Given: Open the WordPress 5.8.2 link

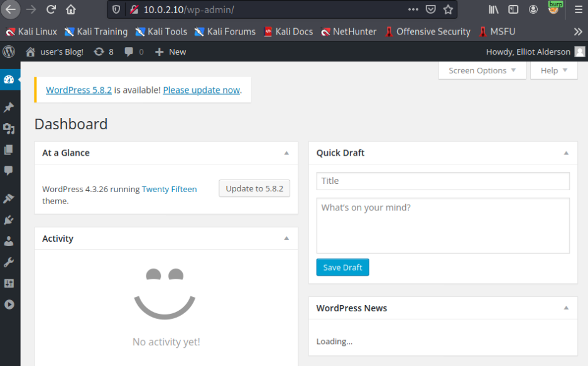Looking at the screenshot, I should [79, 90].
